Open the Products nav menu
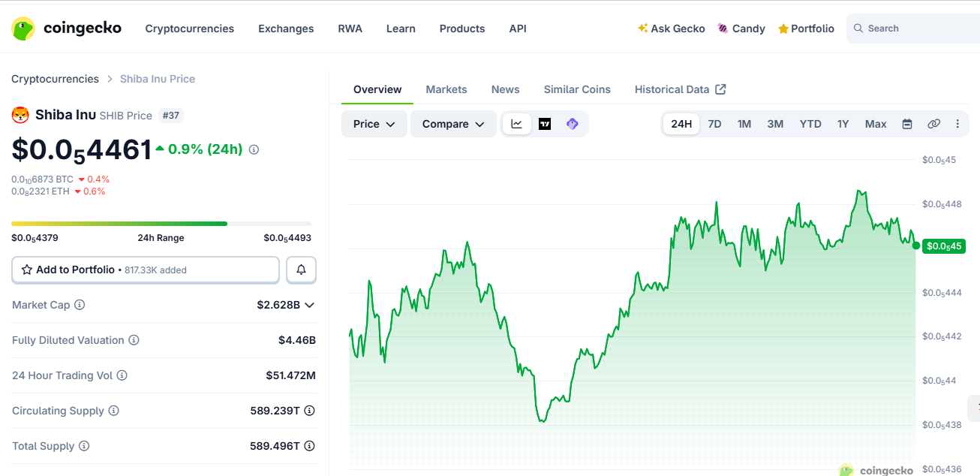 click(462, 29)
